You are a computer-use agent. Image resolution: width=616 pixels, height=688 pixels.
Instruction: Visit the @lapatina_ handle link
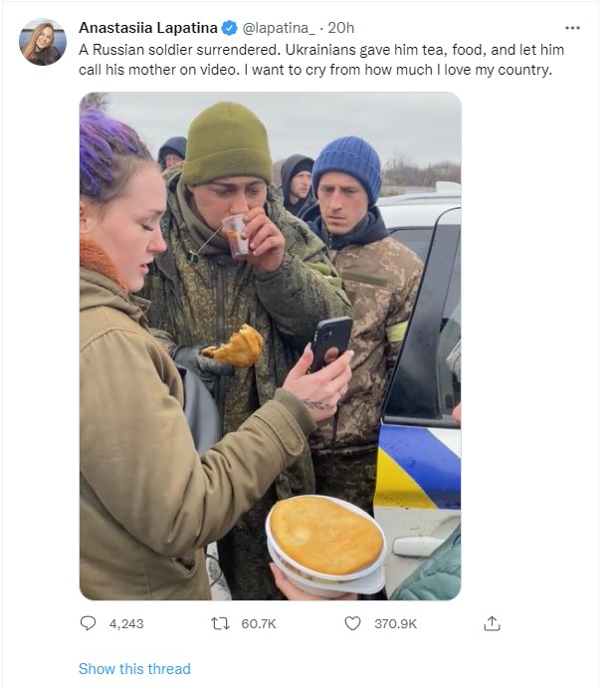pyautogui.click(x=278, y=28)
